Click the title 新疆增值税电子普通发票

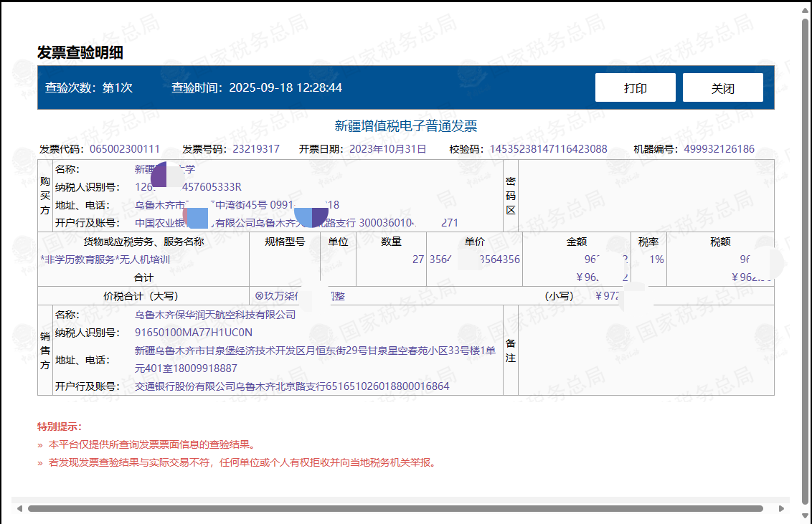click(x=405, y=125)
